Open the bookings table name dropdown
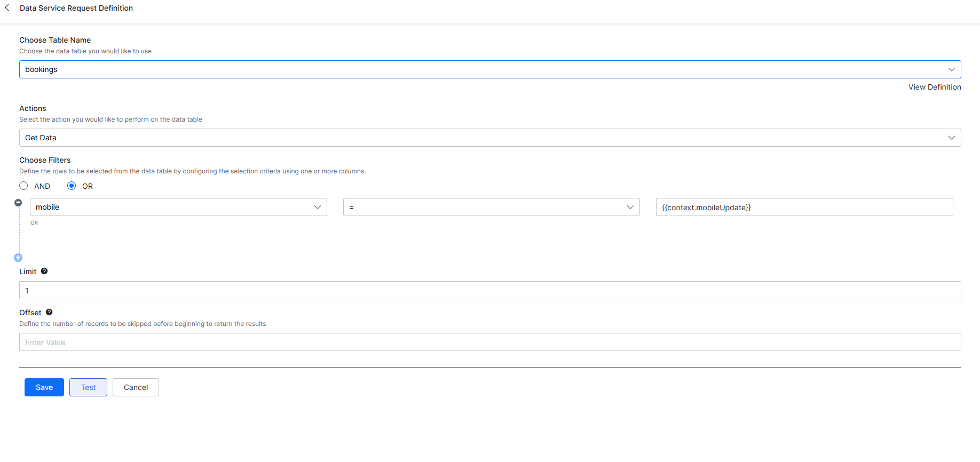The width and height of the screenshot is (980, 462). pyautogui.click(x=480, y=69)
